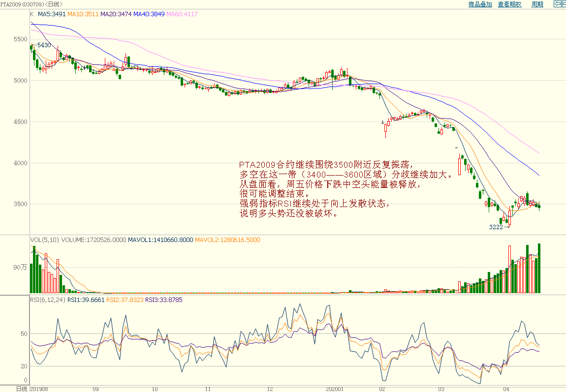Screen dimensions: 566x392
Task: Click the 3500 price axis label
Action: click(21, 204)
